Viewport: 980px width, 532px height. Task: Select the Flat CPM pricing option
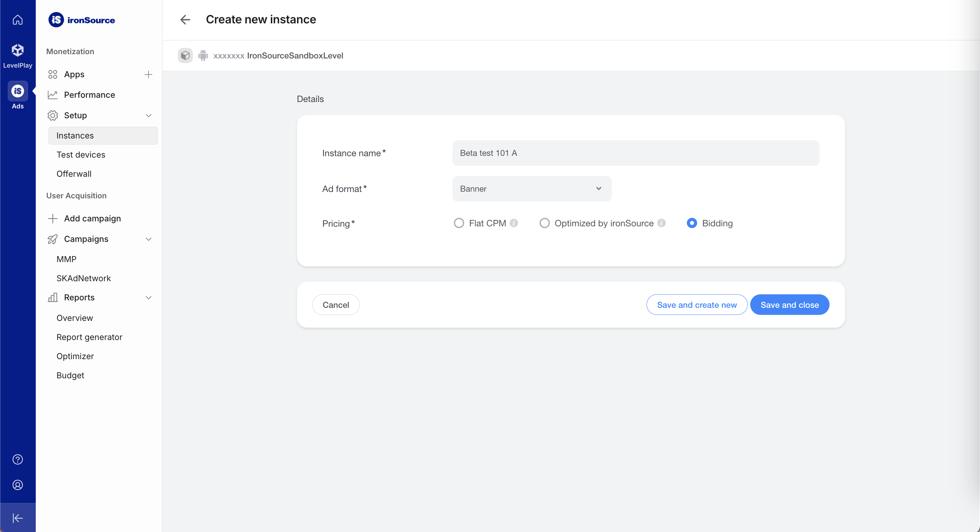(x=459, y=223)
